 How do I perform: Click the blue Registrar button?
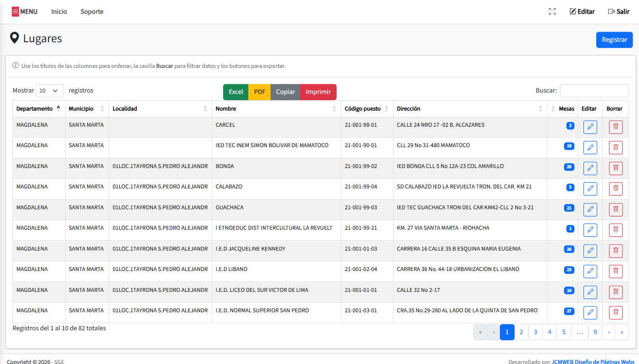point(614,40)
